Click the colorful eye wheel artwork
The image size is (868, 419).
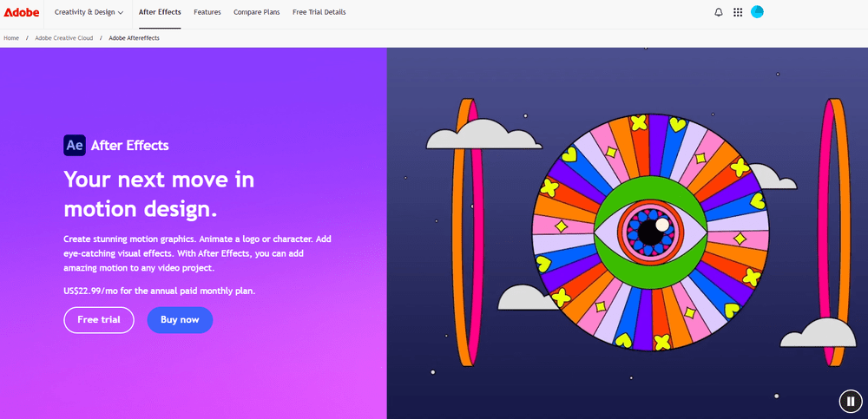point(651,232)
